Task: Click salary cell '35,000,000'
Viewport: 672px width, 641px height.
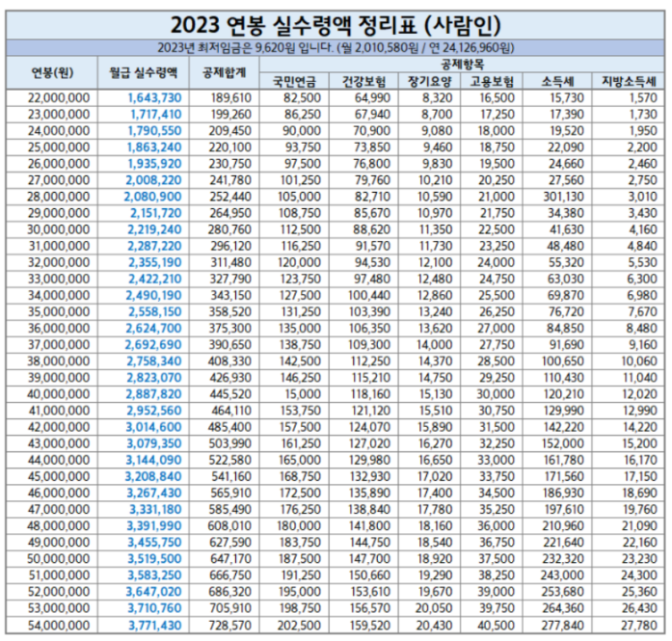Action: point(59,312)
